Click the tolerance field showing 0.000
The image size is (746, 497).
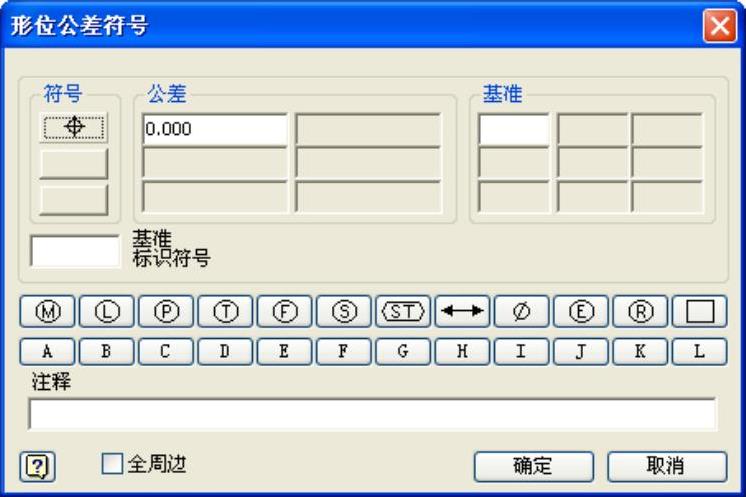(x=215, y=129)
